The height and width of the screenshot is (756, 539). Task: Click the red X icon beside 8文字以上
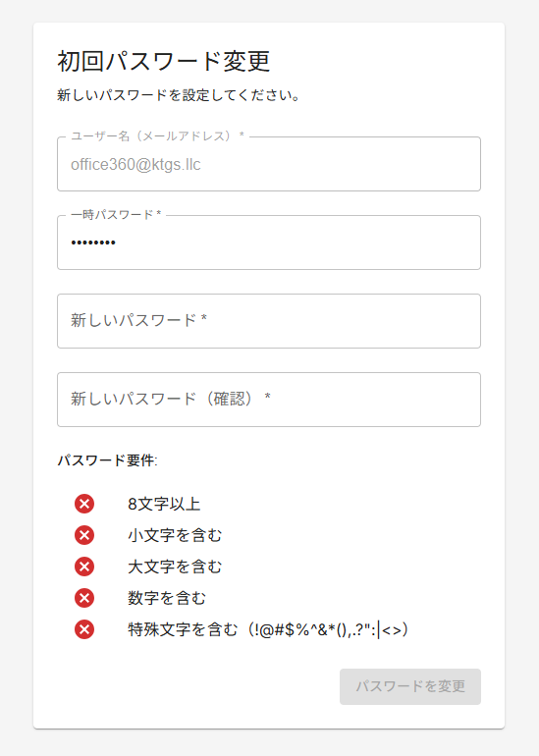tap(84, 504)
